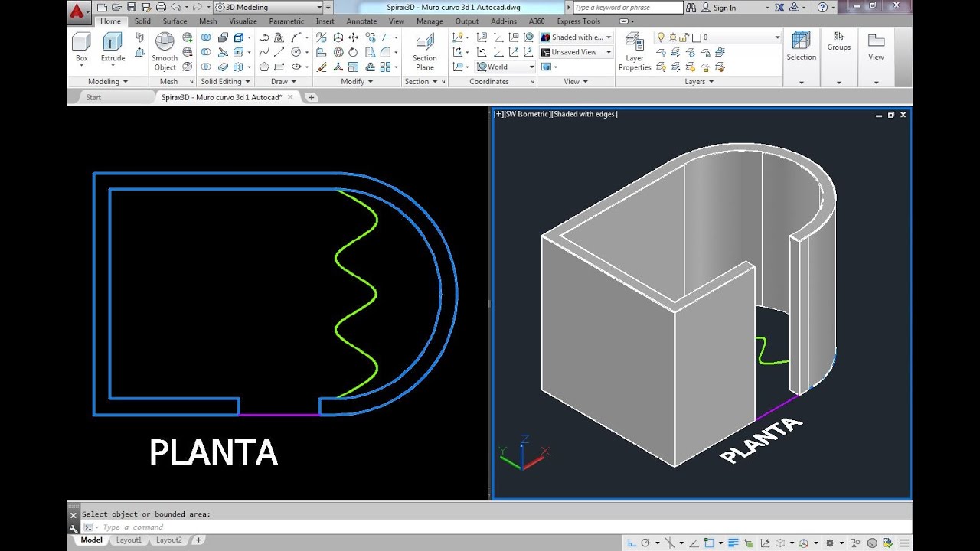Toggle layer on/off lightbulb icon
980x551 pixels.
click(661, 37)
